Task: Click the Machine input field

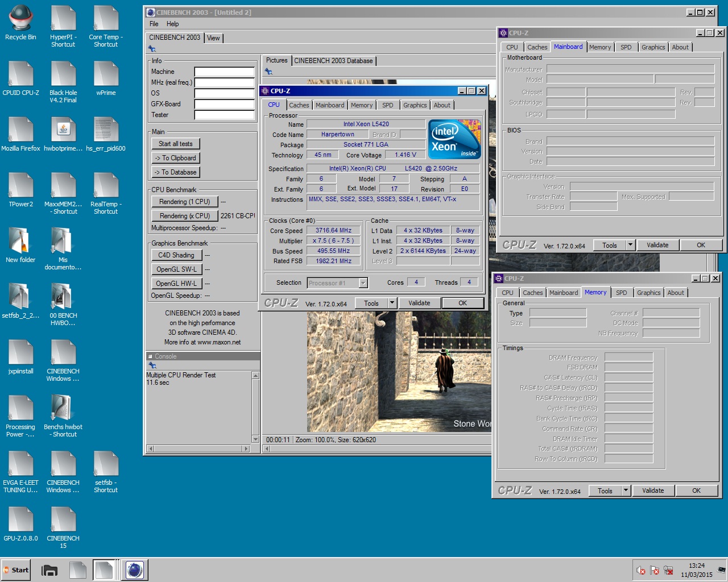Action: (x=224, y=72)
